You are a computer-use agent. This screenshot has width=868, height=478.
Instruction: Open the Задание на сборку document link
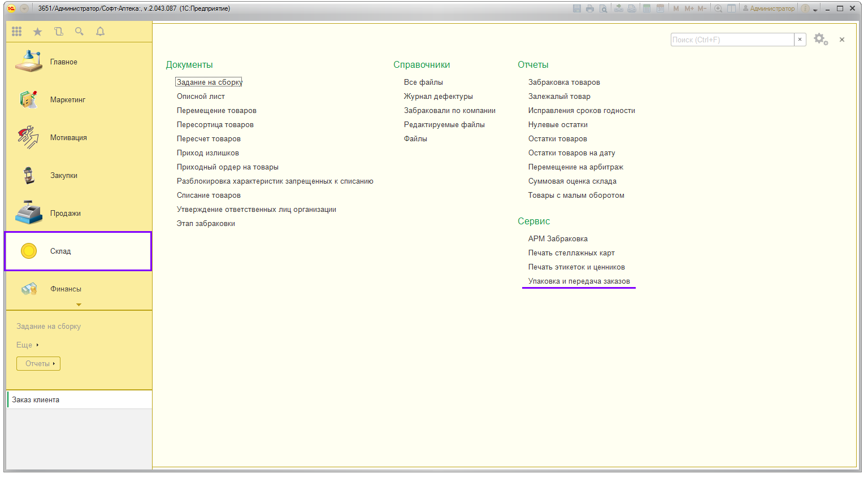point(209,82)
